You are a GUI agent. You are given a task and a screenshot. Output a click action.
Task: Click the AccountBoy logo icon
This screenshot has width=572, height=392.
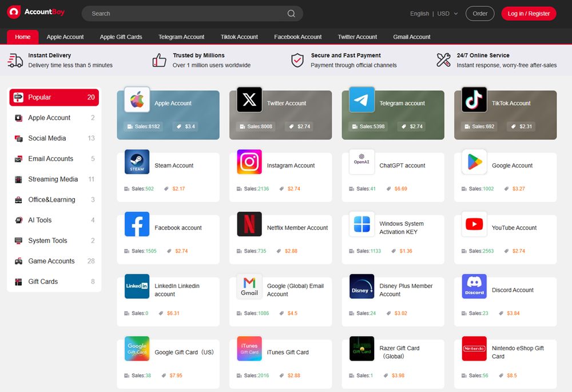[14, 12]
